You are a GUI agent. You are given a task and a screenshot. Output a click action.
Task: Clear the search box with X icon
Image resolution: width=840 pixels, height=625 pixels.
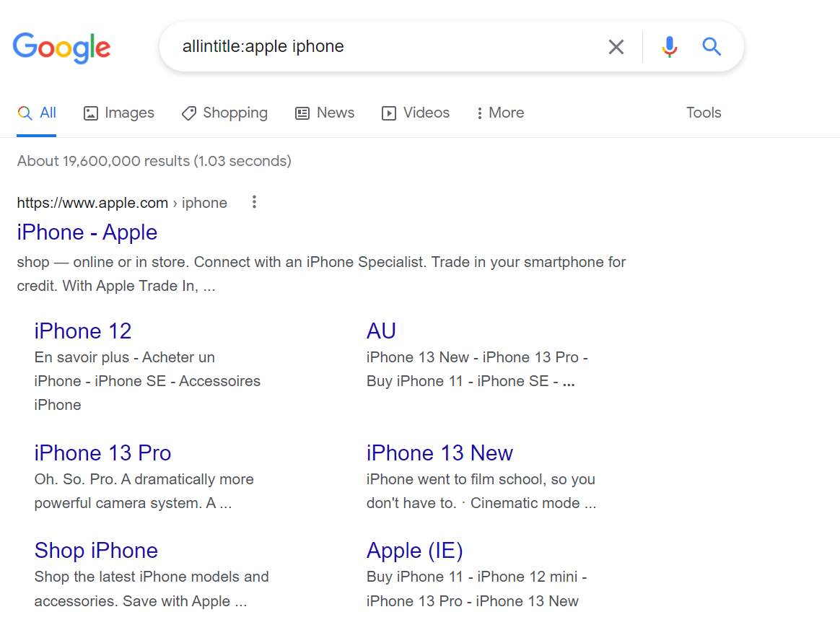[616, 47]
